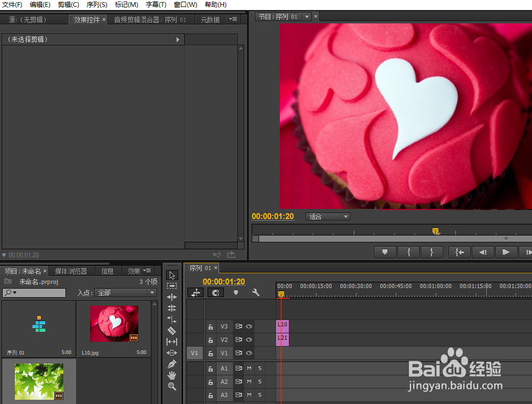The image size is (532, 404).
Task: Select L21 clip on V2 track
Action: (x=282, y=340)
